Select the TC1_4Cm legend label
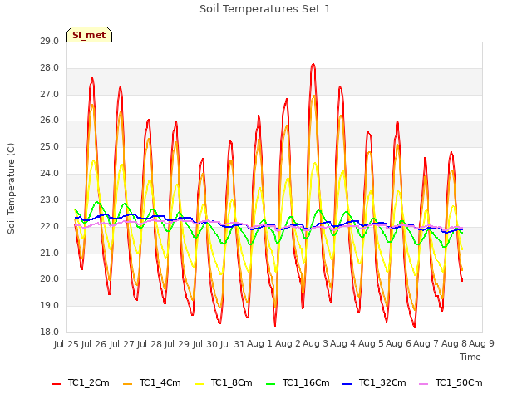 coord(160,382)
